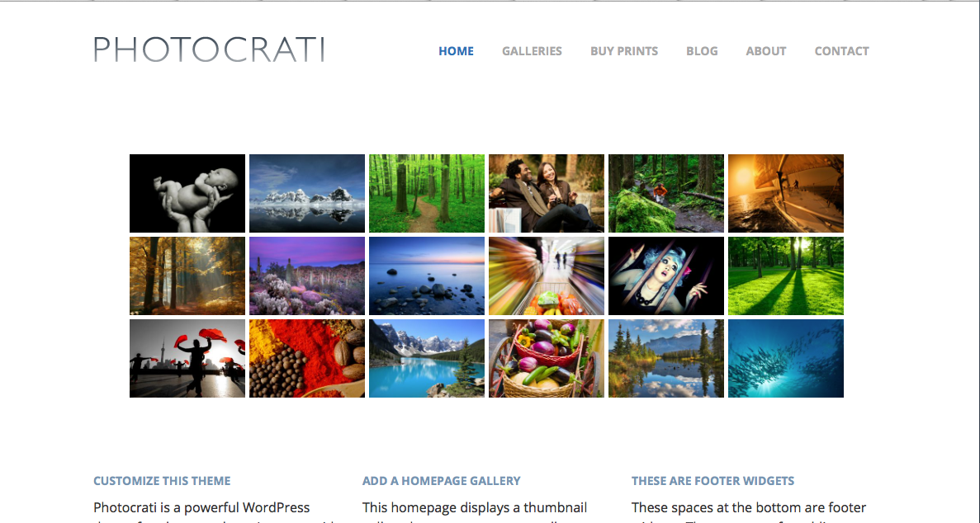Go to the GALLERIES page
The height and width of the screenshot is (523, 980).
click(x=532, y=51)
